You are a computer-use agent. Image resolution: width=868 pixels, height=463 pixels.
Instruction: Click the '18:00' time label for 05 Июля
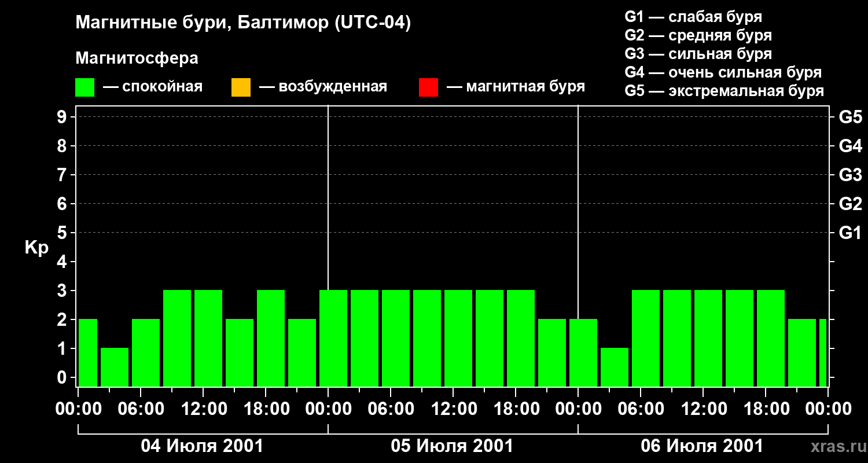click(x=516, y=409)
